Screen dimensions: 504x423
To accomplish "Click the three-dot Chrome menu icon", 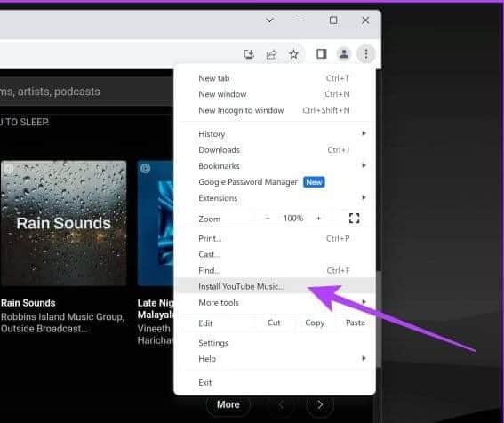I will coord(366,53).
